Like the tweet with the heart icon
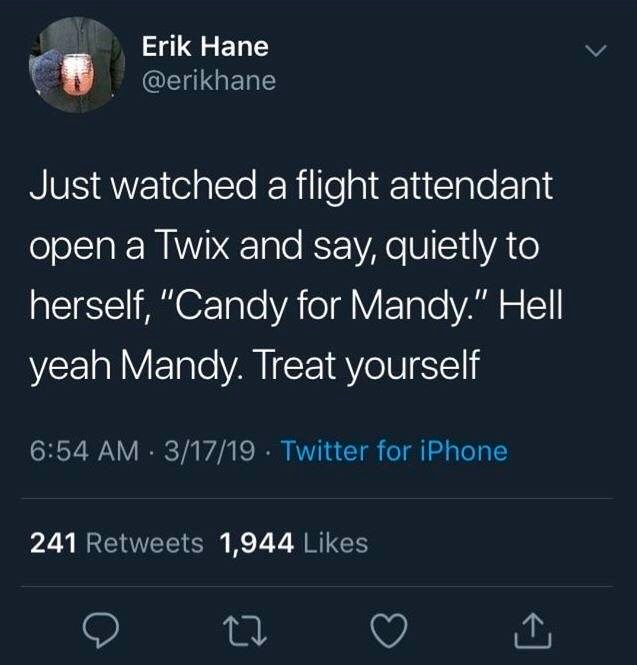Image resolution: width=637 pixels, height=665 pixels. click(x=389, y=631)
